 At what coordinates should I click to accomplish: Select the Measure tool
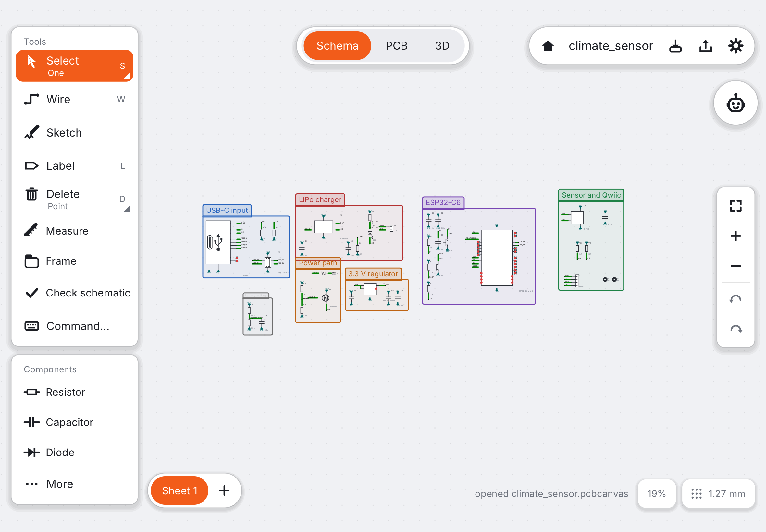point(74,231)
